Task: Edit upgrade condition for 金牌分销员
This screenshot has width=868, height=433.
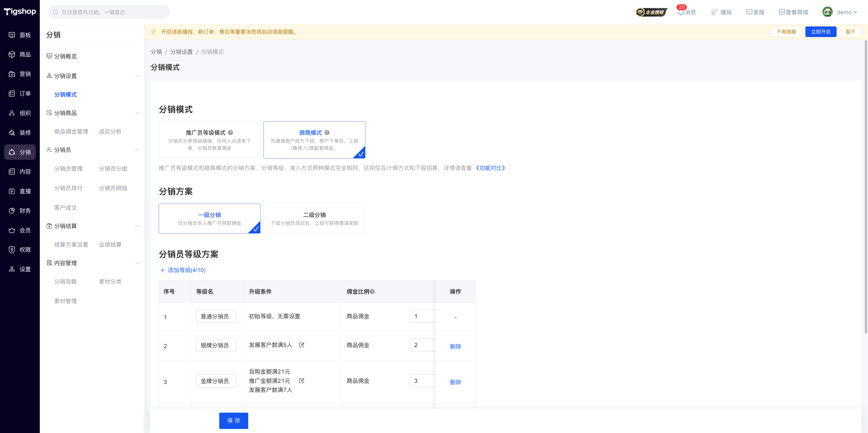Action: tap(302, 381)
